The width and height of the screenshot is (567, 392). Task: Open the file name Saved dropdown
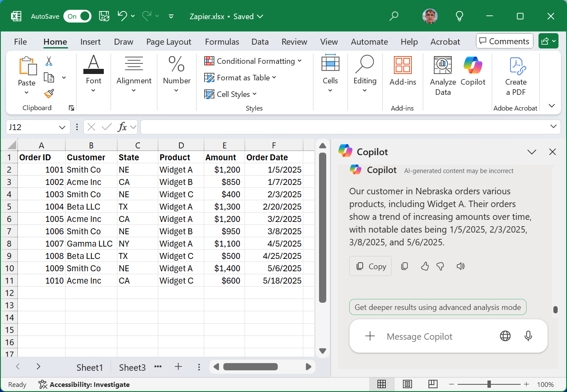[x=260, y=17]
